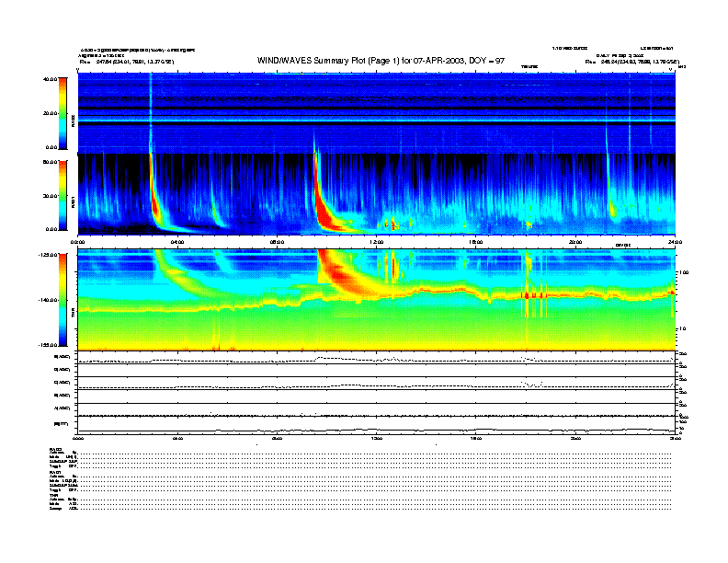Click the 16:00 tick label under RAD1 spectrogram
The image size is (728, 563).
point(476,242)
